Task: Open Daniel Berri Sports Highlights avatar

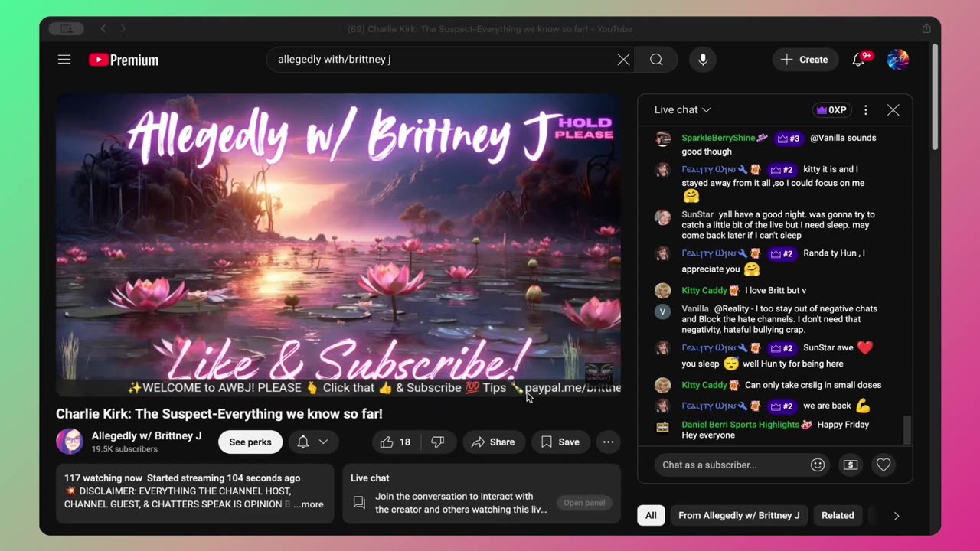Action: click(663, 427)
